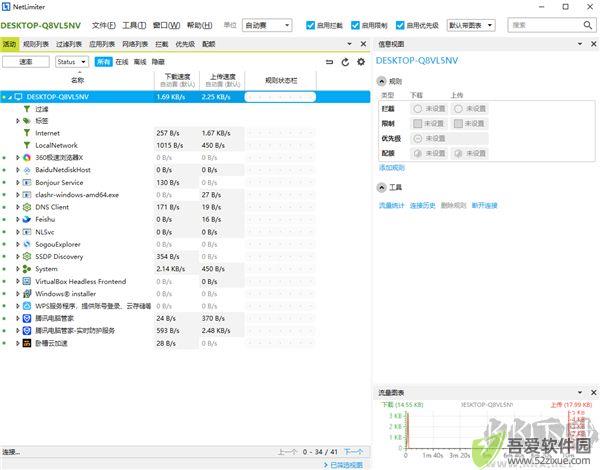This screenshot has height=470, width=600.
Task: Click the BaiduNetdiskHost app icon
Action: 27,170
